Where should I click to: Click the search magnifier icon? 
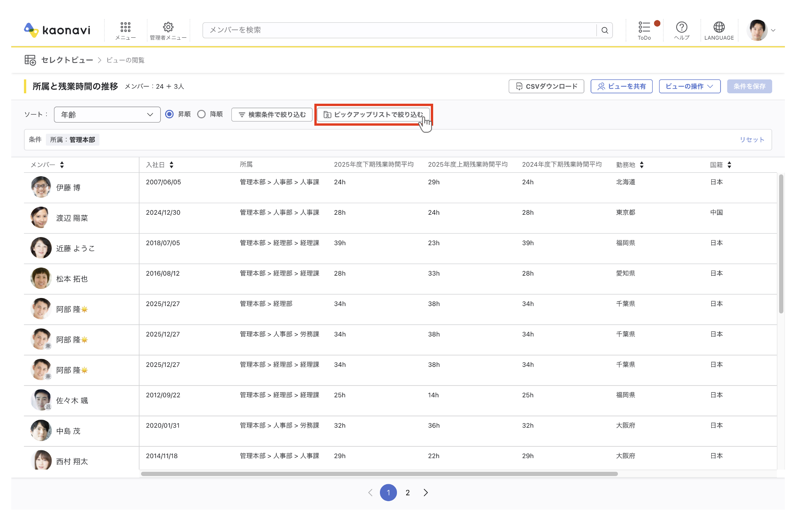pos(604,30)
